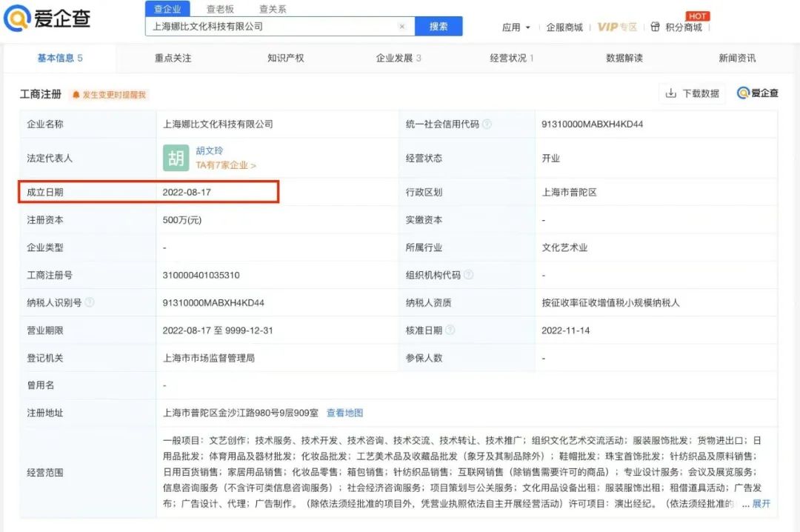
Task: Click the blue 搜索 search button
Action: click(439, 26)
